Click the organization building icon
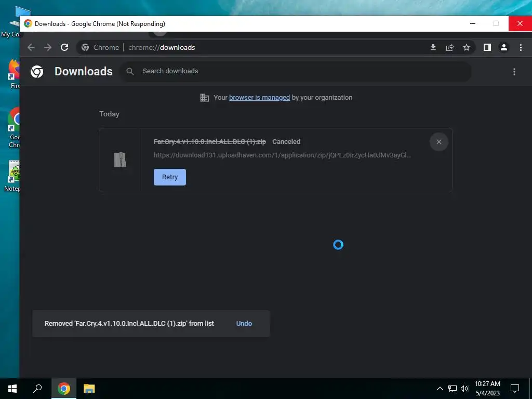Image resolution: width=532 pixels, height=399 pixels. (x=204, y=98)
